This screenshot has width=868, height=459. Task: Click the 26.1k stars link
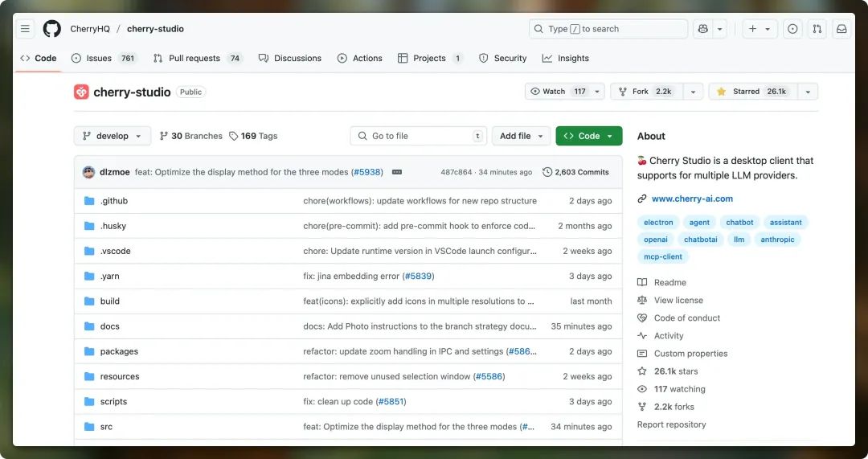pos(676,371)
